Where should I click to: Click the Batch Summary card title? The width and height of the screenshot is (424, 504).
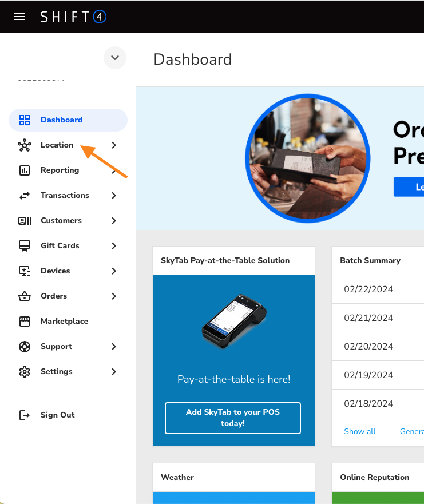(370, 260)
